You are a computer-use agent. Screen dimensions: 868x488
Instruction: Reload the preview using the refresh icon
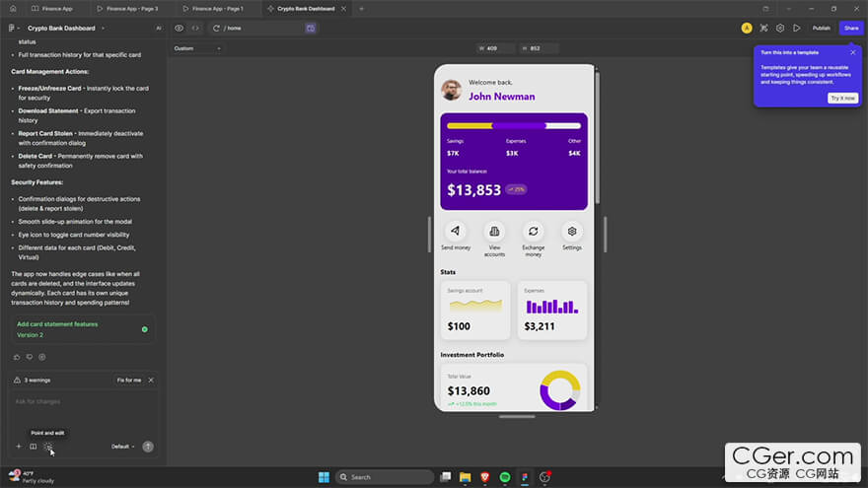(216, 28)
